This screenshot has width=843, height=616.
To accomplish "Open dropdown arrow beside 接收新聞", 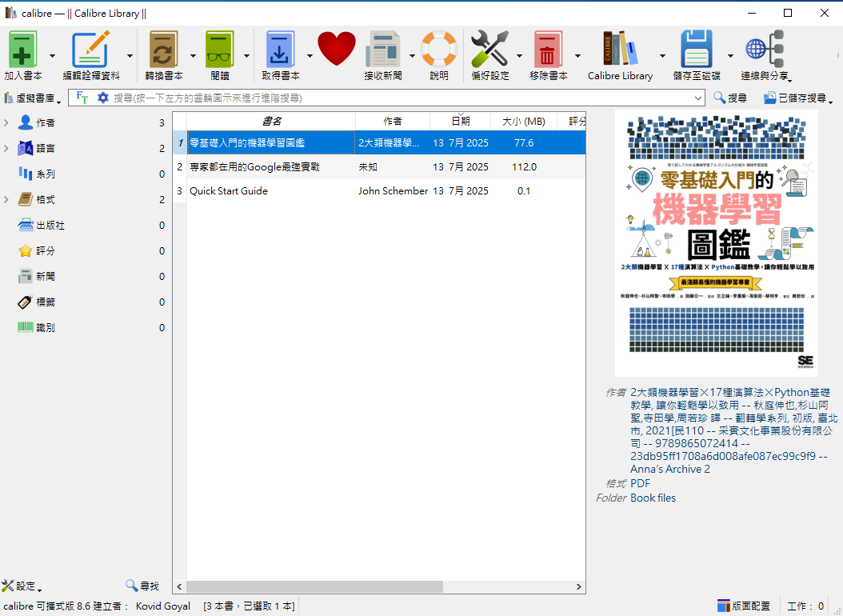I will [x=412, y=55].
